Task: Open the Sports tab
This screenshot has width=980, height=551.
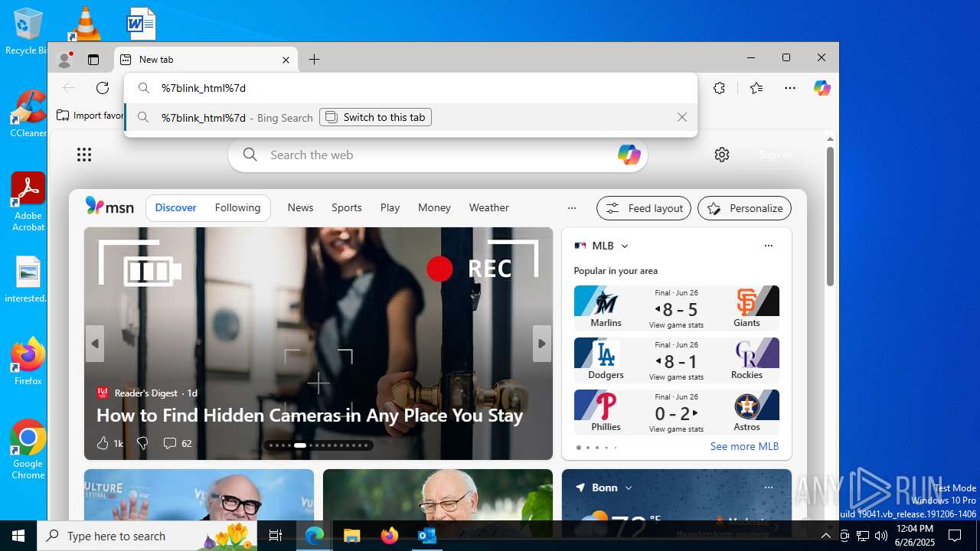Action: 347,207
